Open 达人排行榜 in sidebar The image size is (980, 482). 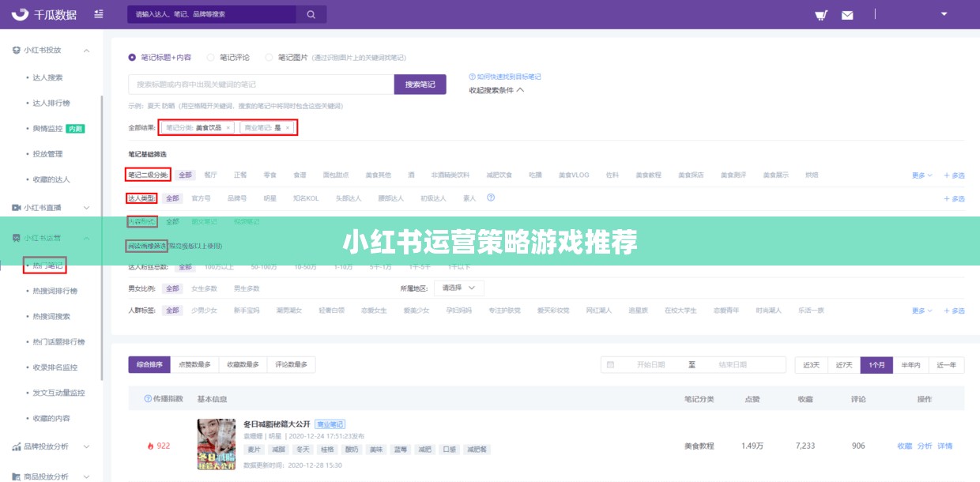tap(51, 103)
